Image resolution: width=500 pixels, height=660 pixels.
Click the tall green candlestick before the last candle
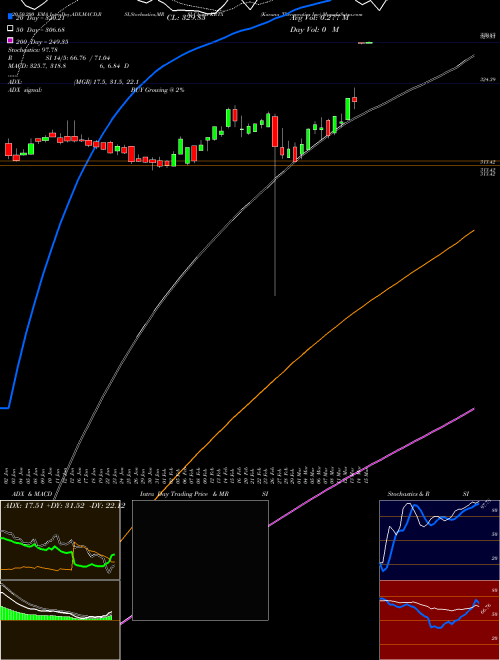point(348,109)
